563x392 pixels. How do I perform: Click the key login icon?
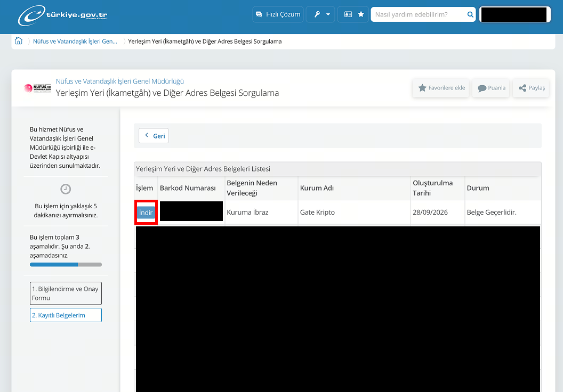[317, 14]
